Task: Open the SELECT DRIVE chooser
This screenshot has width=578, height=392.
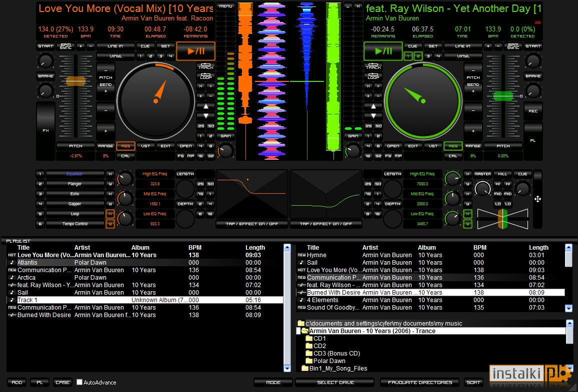Action: [335, 383]
